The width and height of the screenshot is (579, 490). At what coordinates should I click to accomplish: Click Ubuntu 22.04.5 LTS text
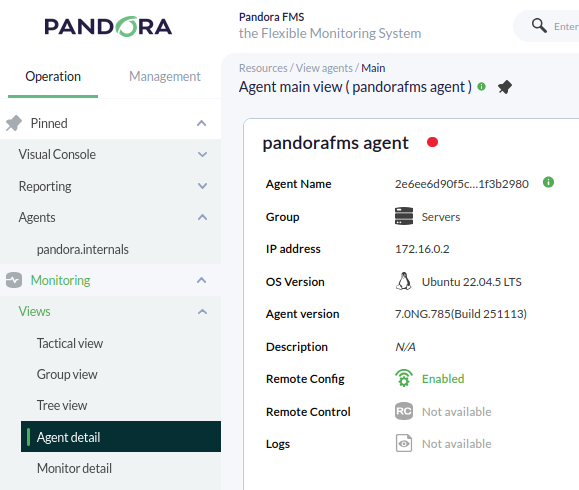tap(472, 282)
